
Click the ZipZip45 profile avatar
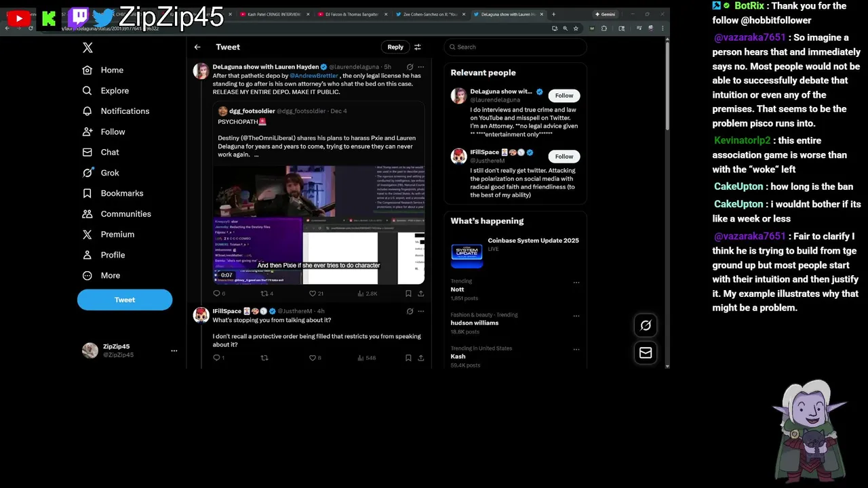[x=90, y=350]
